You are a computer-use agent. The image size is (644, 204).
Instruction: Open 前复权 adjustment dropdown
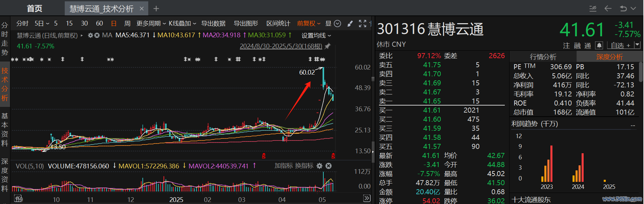point(309,24)
